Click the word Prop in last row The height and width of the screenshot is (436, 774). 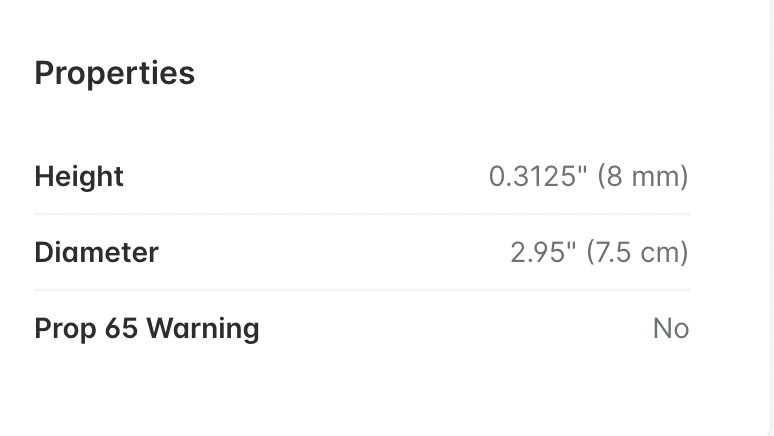[65, 328]
